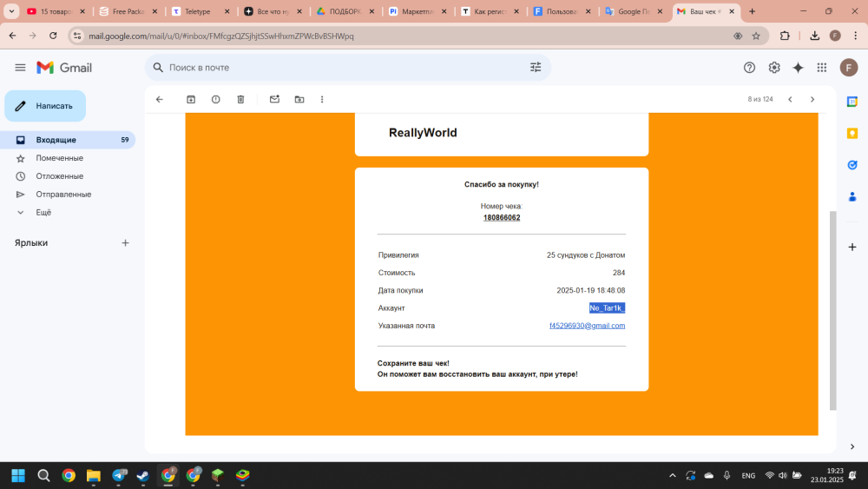868x489 pixels.
Task: Open Google Keep side panel icon
Action: click(x=852, y=134)
